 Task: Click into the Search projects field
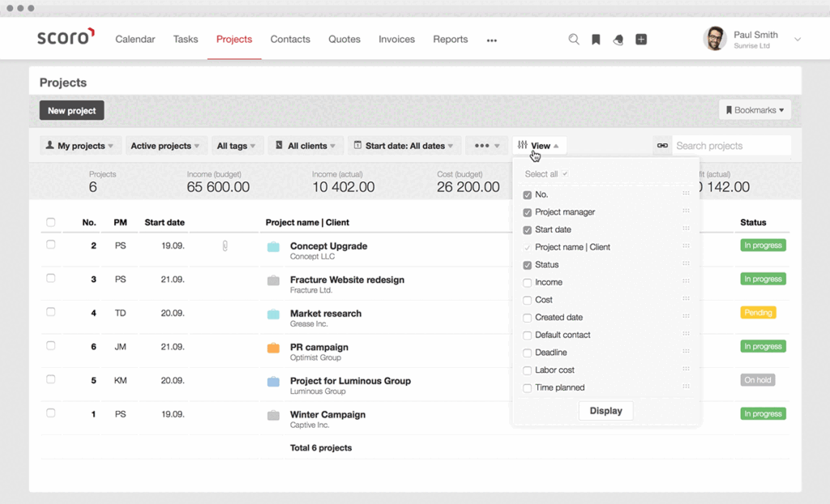click(731, 146)
